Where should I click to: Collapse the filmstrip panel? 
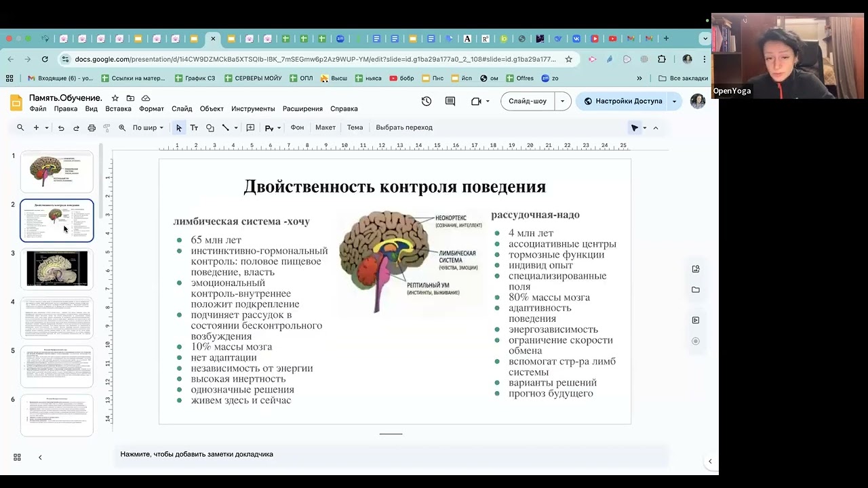click(x=40, y=457)
